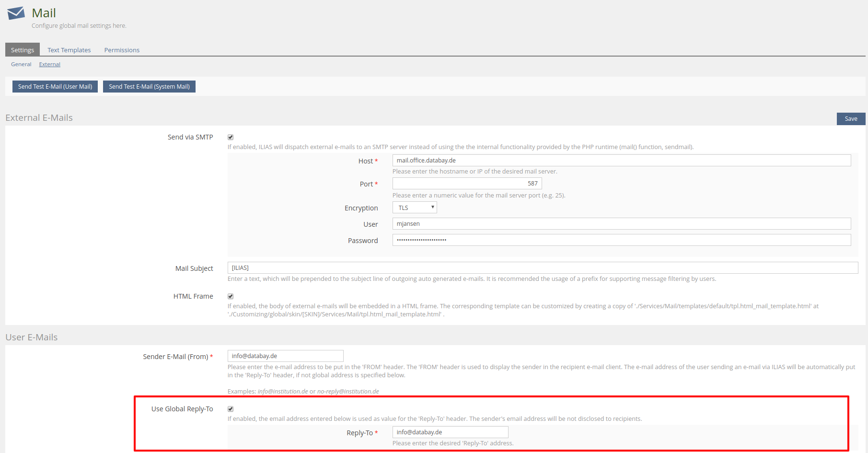Click the Mail envelope icon
Screen dimensions: 868x453
tap(16, 13)
